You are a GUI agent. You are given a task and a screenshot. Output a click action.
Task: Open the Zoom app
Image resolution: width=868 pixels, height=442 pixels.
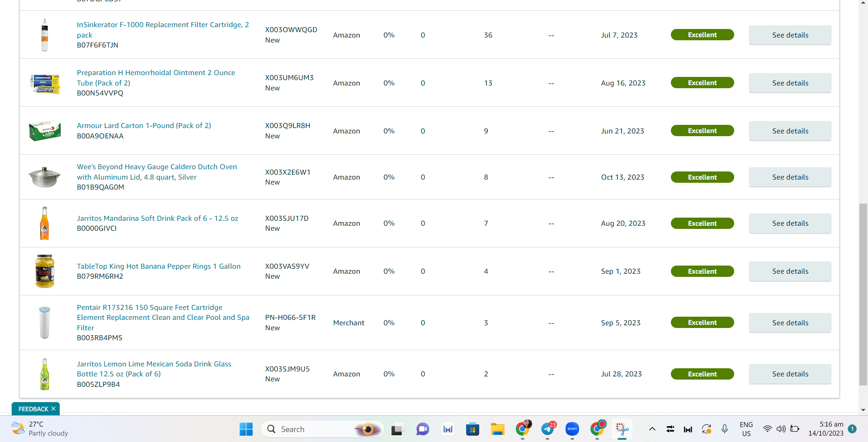[572, 429]
